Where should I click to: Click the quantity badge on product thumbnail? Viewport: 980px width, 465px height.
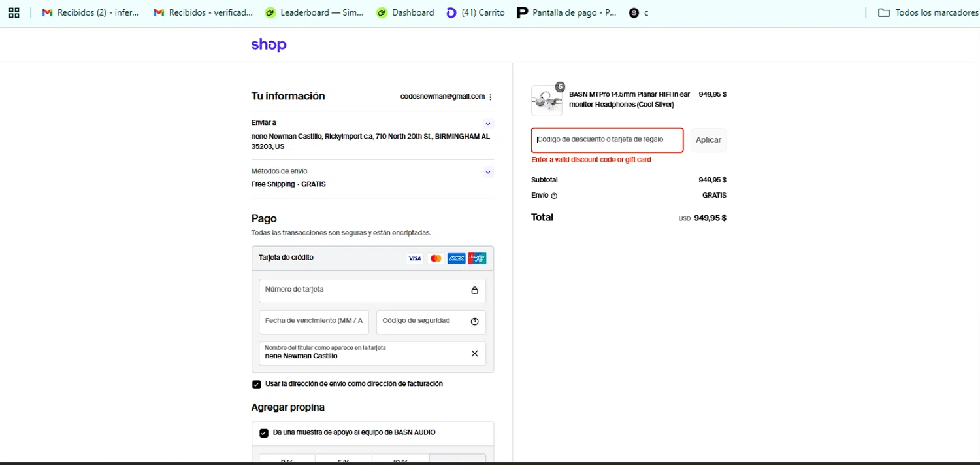(x=560, y=86)
